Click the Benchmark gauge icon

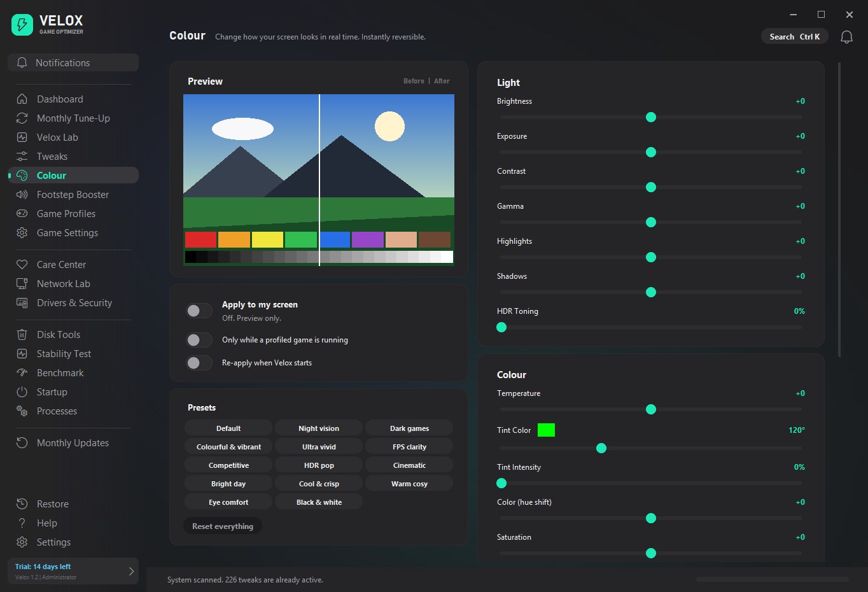click(x=22, y=373)
